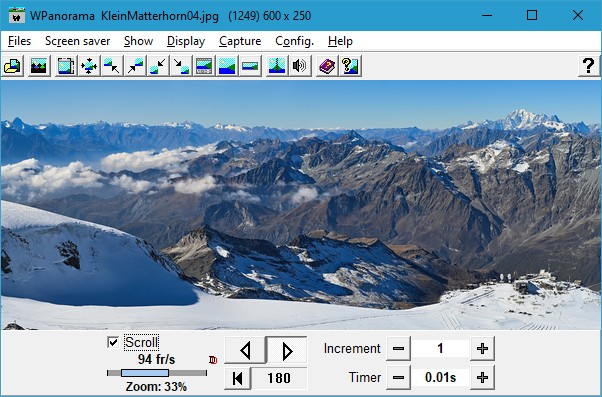Viewport: 602px width, 397px height.
Task: Uncheck the Scroll checkbox
Action: pyautogui.click(x=113, y=342)
